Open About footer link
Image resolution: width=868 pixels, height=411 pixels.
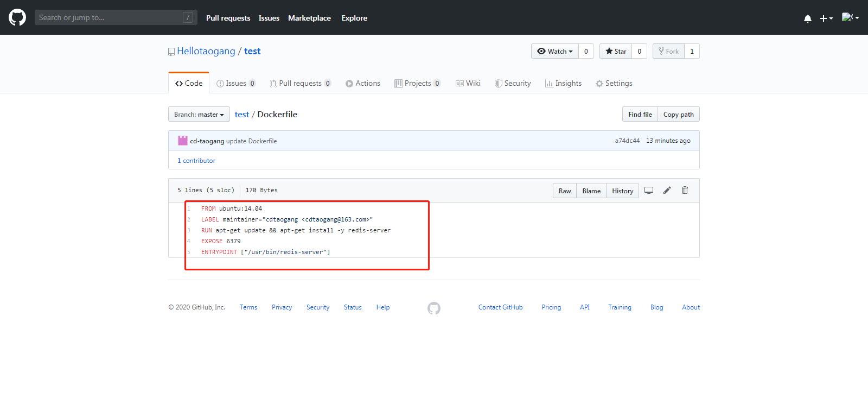point(691,307)
